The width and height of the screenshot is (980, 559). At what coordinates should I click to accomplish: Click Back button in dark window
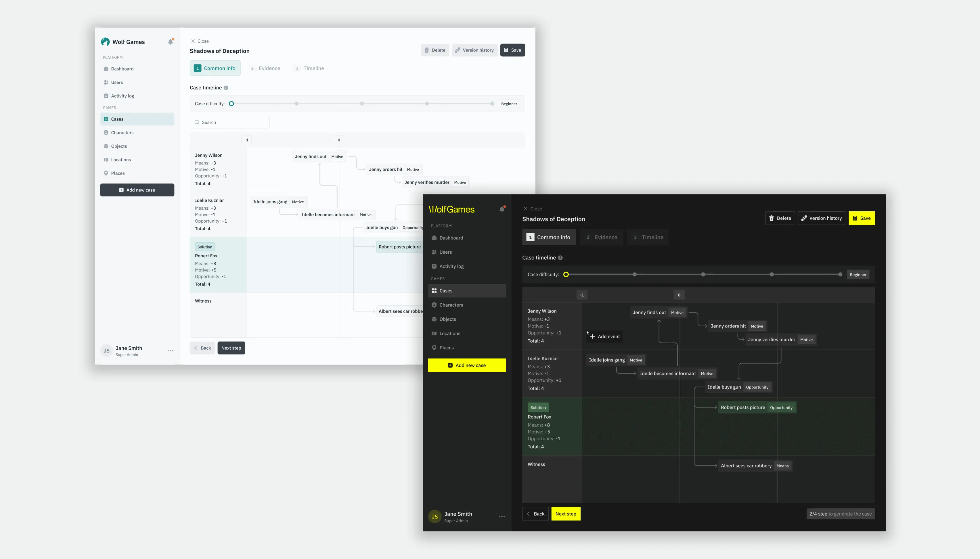point(535,514)
